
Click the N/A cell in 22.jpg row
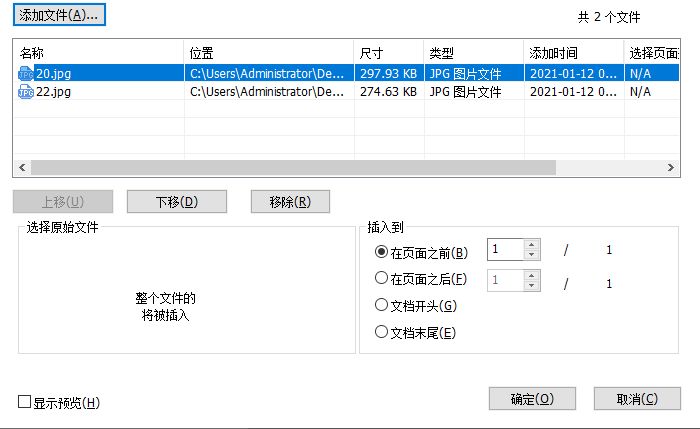click(640, 92)
